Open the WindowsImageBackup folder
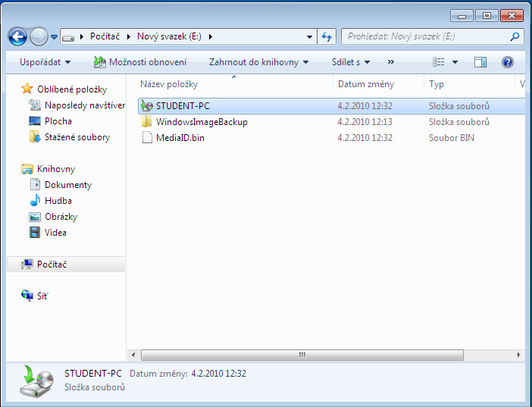Viewport: 532px width, 407px height. 202,122
